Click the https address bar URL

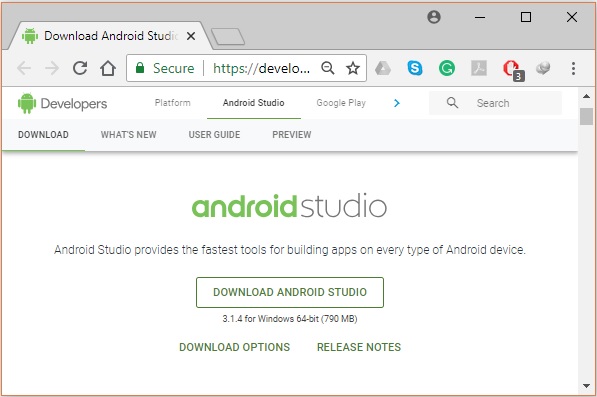point(261,69)
